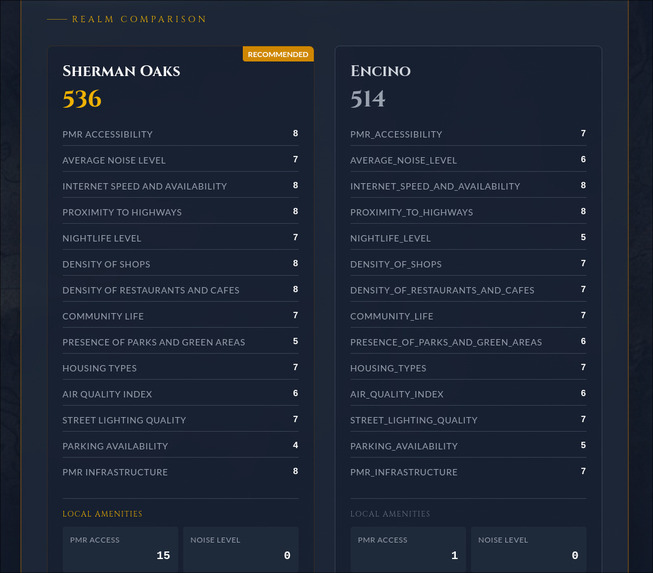Select the Sherman Oaks heading
The image size is (653, 573).
121,71
